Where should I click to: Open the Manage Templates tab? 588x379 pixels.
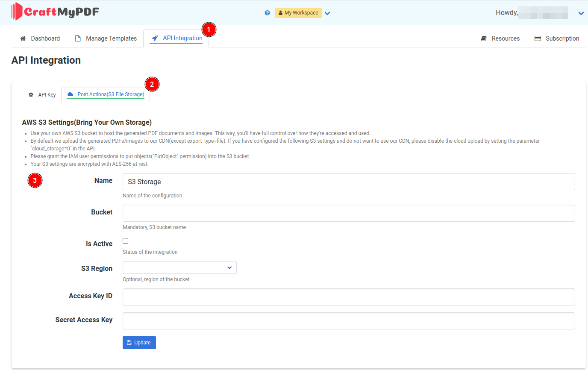pyautogui.click(x=111, y=38)
